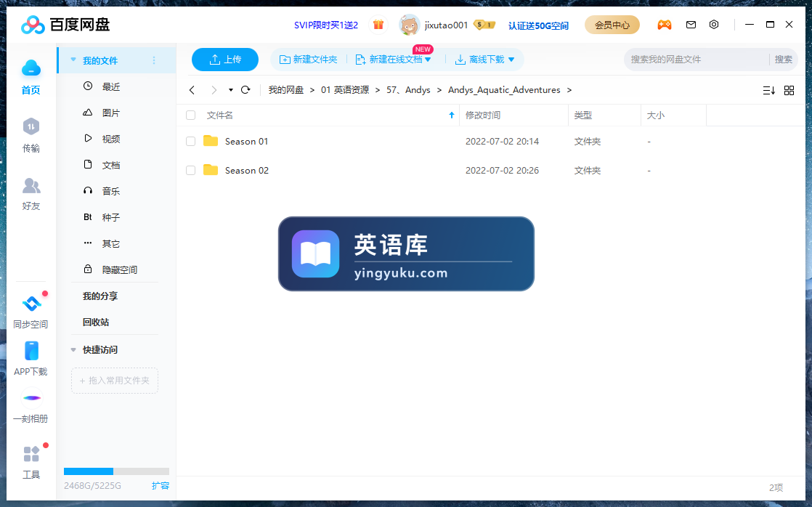Open the 工具 tools grid icon

[31, 454]
